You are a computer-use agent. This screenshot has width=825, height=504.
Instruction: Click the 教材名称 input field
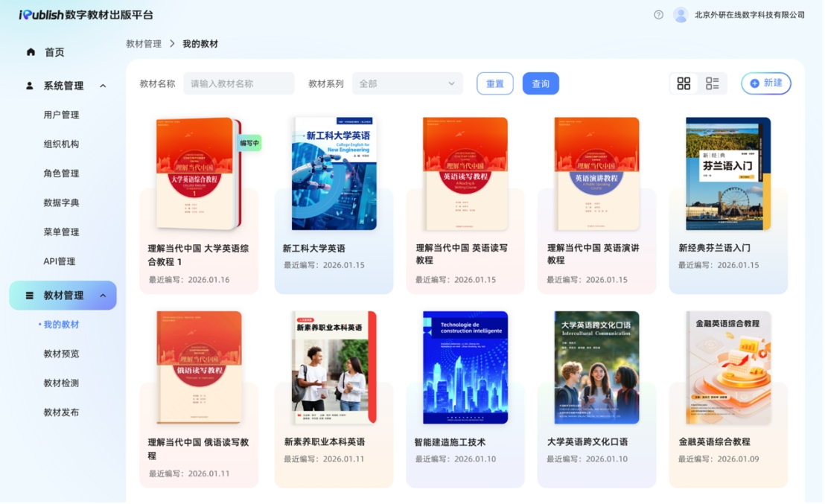tap(239, 83)
